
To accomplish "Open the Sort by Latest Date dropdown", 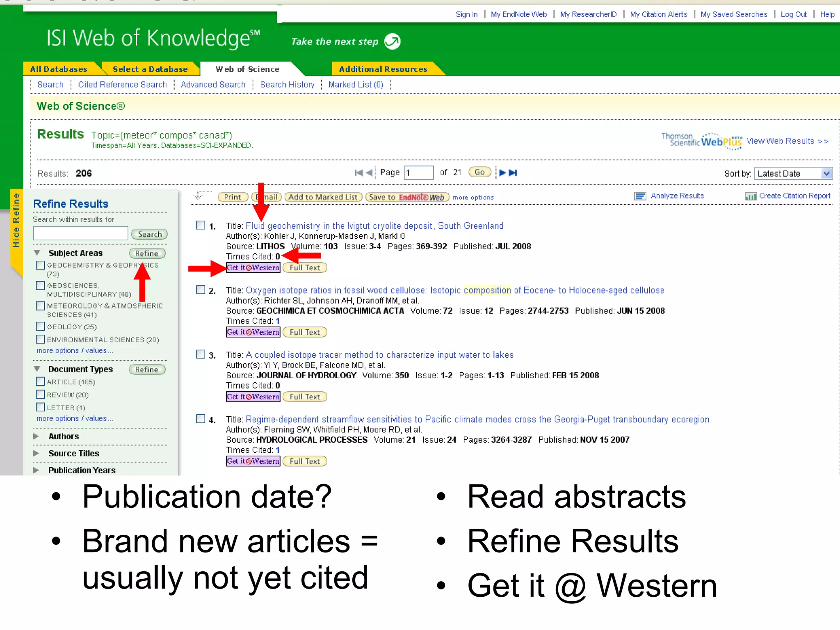I will (x=793, y=173).
